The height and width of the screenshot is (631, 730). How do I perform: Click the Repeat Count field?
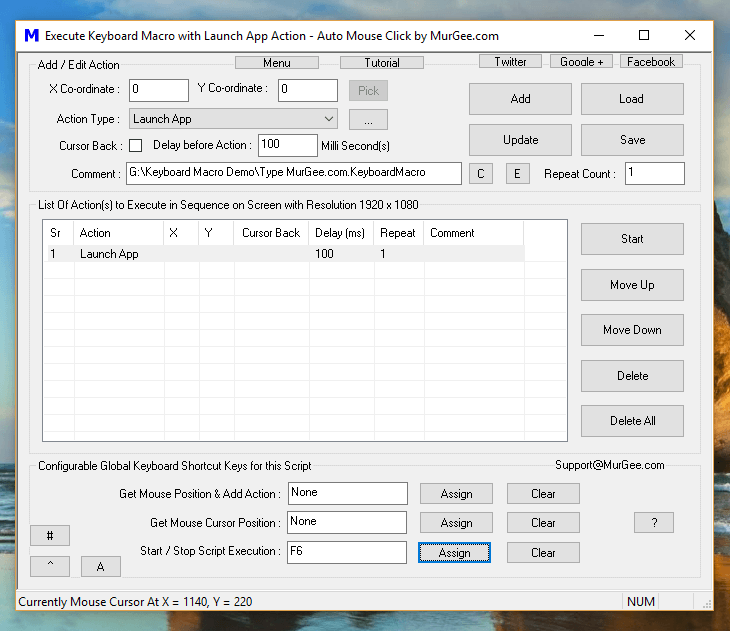pyautogui.click(x=655, y=173)
